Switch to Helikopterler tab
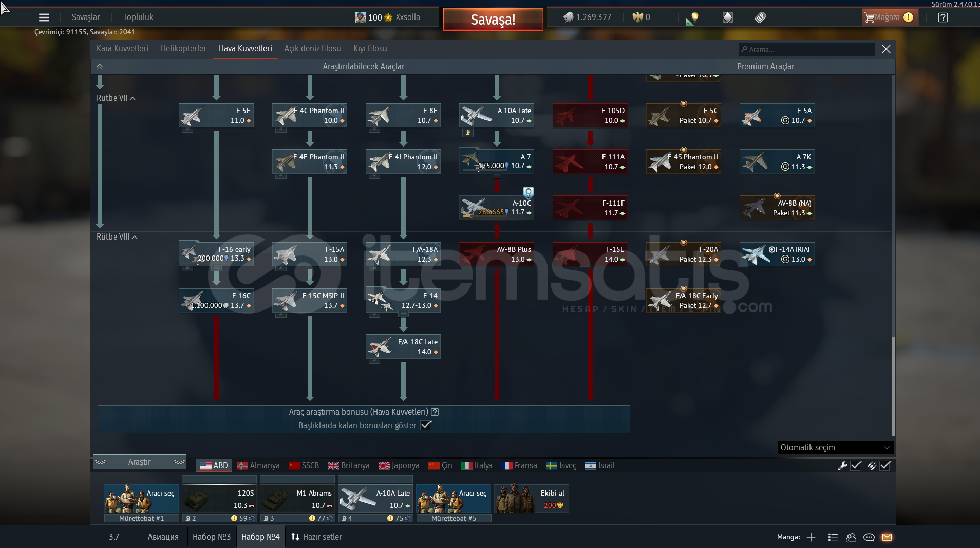This screenshot has height=548, width=980. [183, 49]
